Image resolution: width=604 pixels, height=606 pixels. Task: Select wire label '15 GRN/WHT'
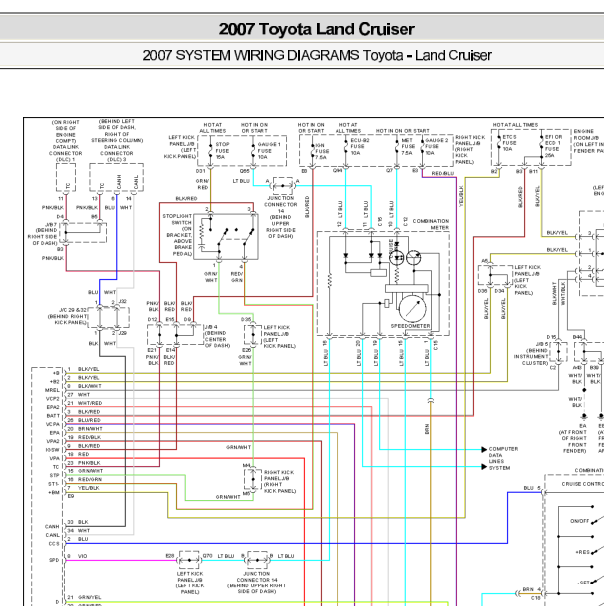click(x=85, y=471)
